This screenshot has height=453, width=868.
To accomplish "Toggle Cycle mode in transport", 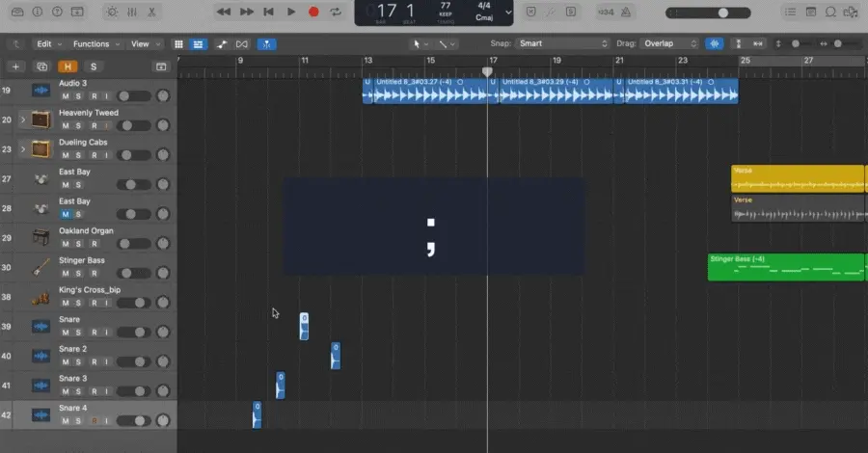I will pos(336,12).
